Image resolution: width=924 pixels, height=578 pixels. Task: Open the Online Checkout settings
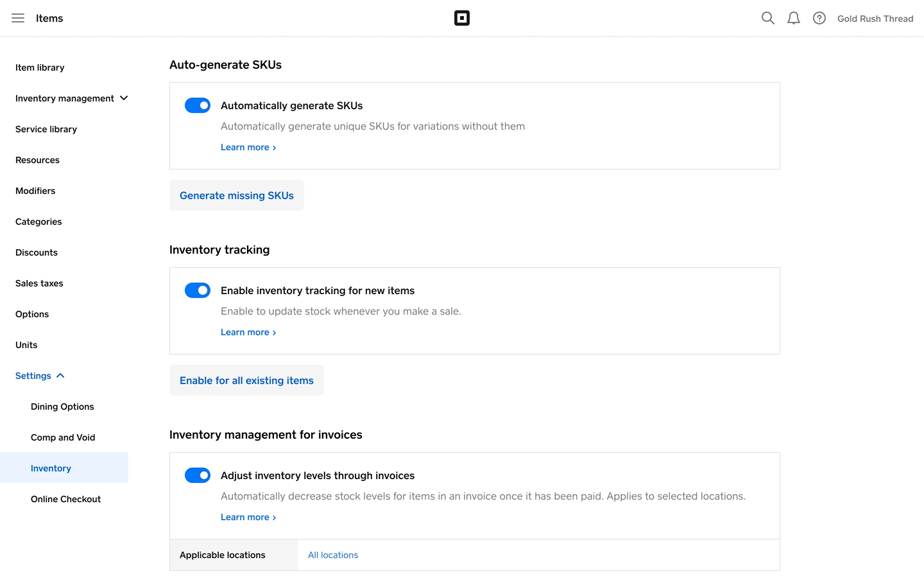point(65,499)
